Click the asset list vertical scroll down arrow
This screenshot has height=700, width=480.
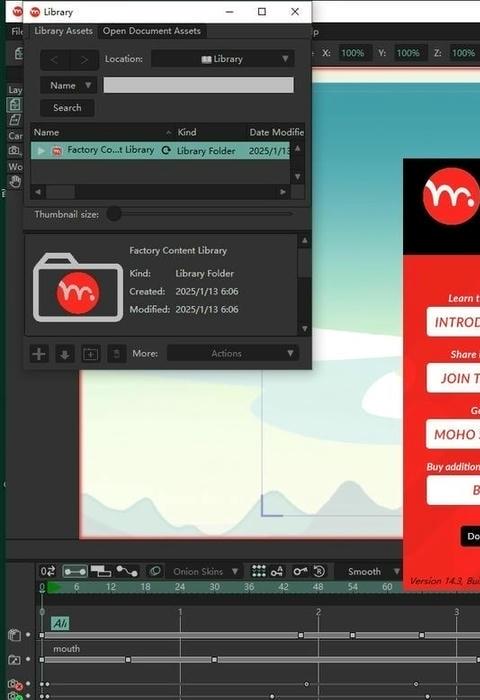(297, 177)
